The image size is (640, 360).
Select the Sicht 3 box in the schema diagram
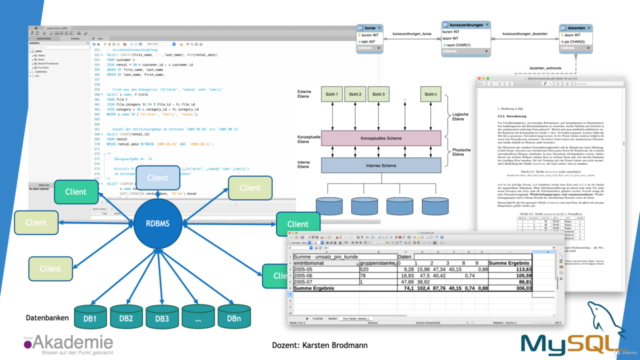[378, 94]
